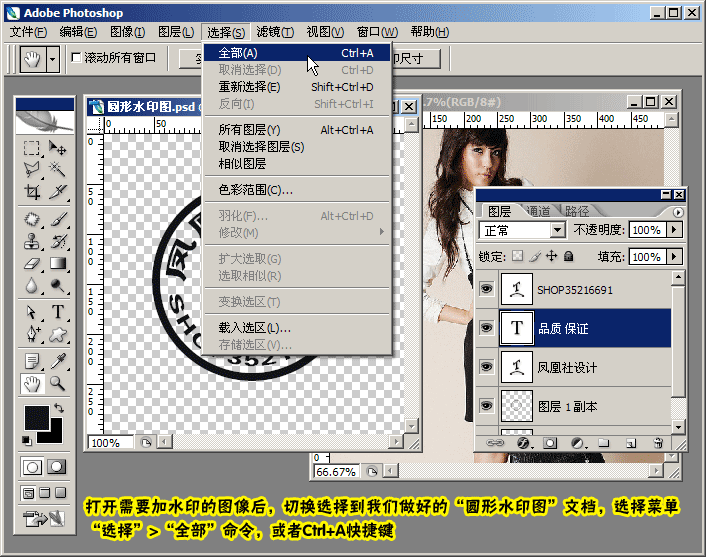Image resolution: width=706 pixels, height=557 pixels.
Task: Enable the scroll all windows checkbox
Action: [x=77, y=57]
